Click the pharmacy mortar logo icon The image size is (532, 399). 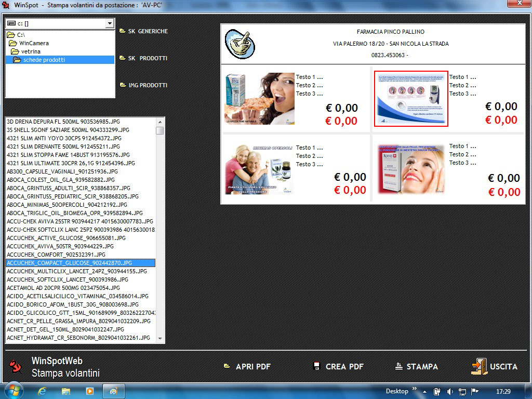[240, 44]
